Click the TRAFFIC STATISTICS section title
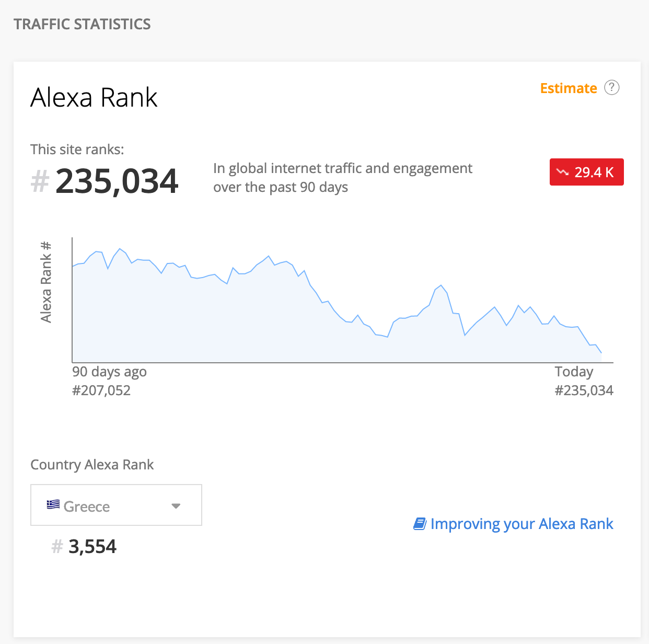Viewport: 649px width, 644px height. coord(82,24)
